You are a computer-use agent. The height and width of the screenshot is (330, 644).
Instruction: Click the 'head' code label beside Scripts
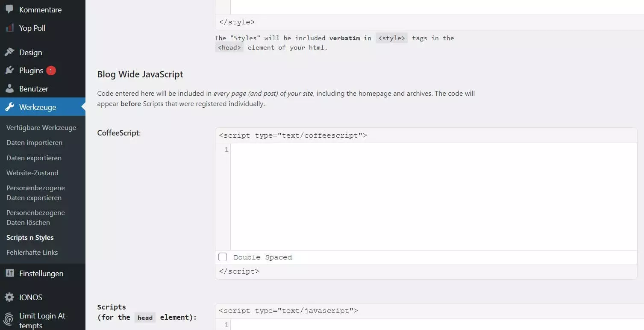(145, 318)
